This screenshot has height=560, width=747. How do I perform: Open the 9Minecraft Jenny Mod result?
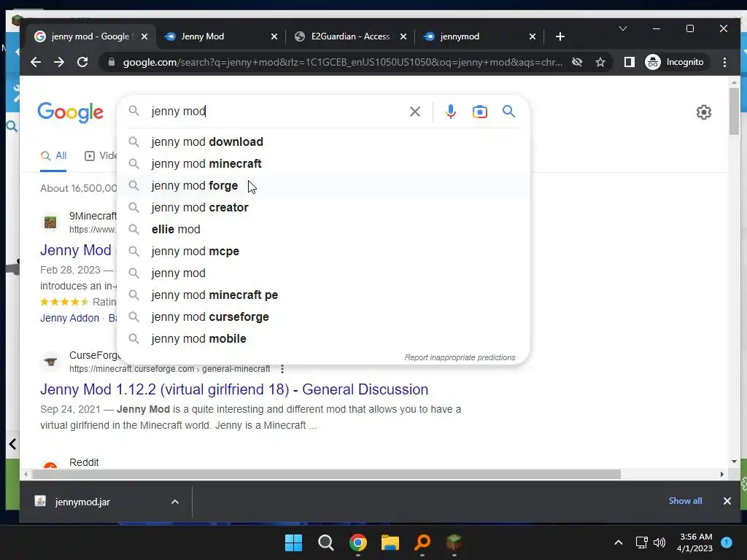point(76,250)
